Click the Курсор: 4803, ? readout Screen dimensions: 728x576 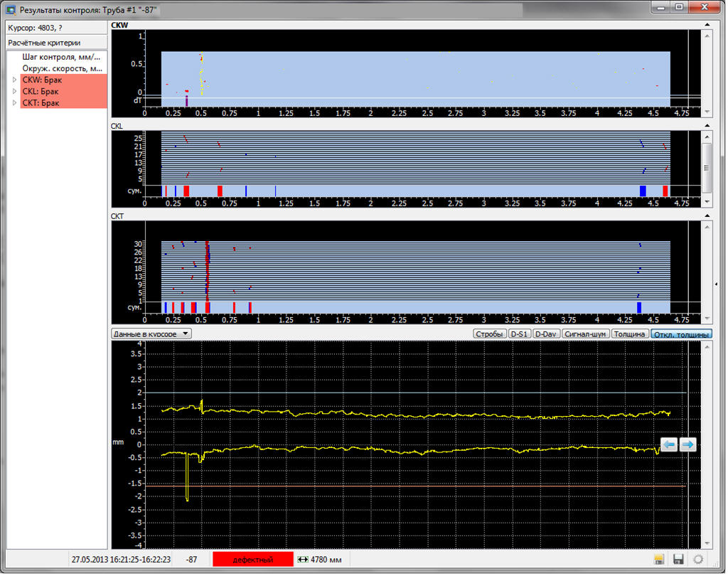coord(57,28)
